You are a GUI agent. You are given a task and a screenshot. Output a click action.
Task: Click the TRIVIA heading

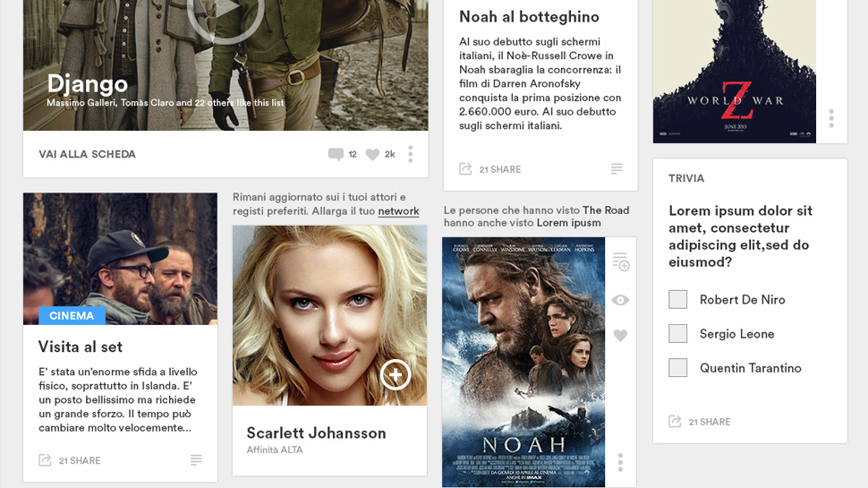(686, 178)
